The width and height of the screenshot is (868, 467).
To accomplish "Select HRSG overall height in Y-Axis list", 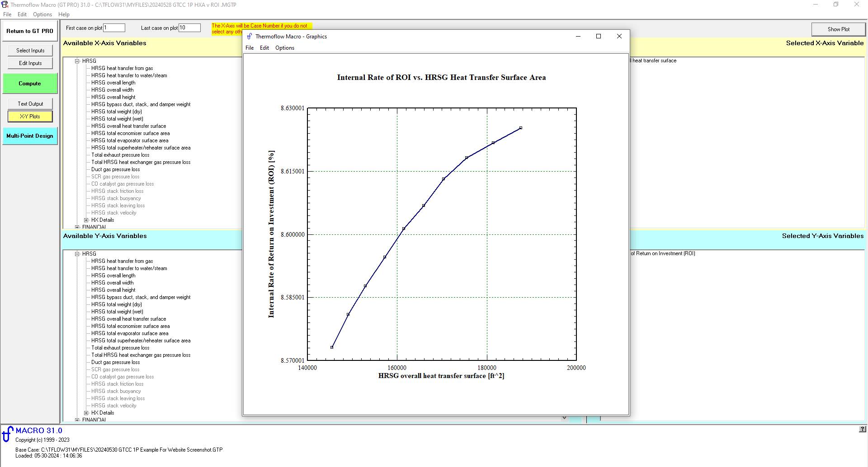I will [113, 290].
